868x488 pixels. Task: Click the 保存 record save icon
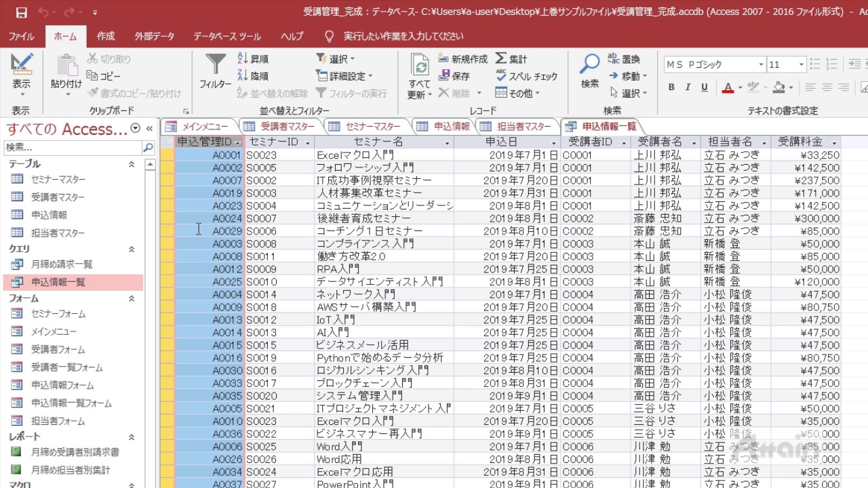[x=444, y=76]
